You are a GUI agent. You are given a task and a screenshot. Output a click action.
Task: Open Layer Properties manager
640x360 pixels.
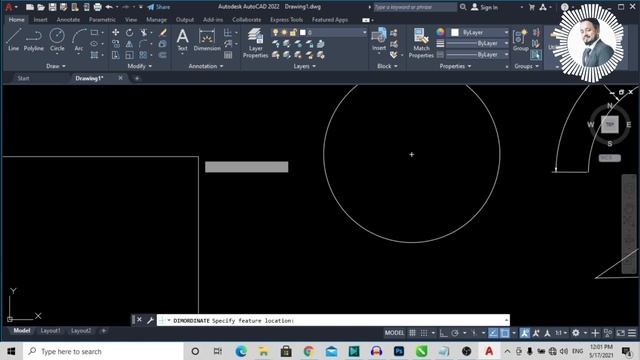coord(255,43)
